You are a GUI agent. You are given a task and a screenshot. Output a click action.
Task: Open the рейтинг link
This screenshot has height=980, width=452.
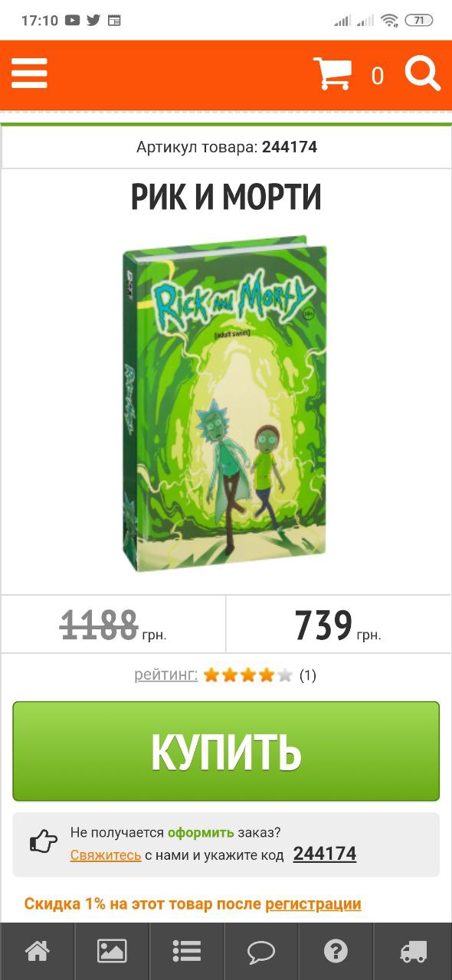coord(166,675)
